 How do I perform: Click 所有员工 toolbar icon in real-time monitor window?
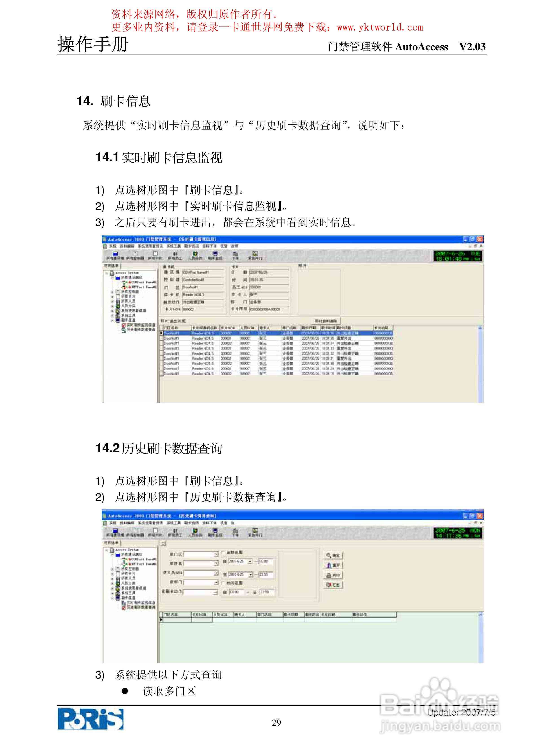(175, 256)
